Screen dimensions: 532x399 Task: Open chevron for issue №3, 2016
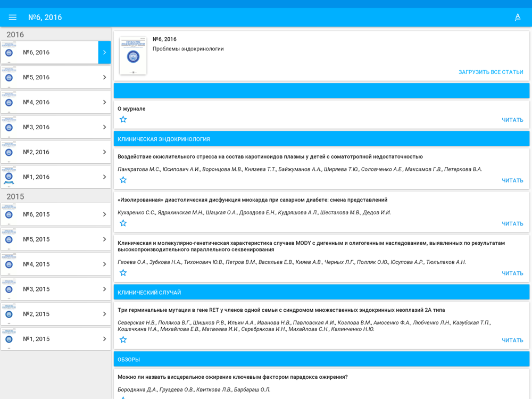pyautogui.click(x=104, y=127)
